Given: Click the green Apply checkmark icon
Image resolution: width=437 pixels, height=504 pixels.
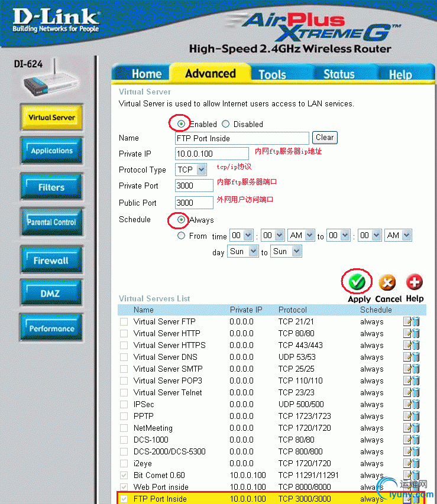Looking at the screenshot, I should [357, 282].
